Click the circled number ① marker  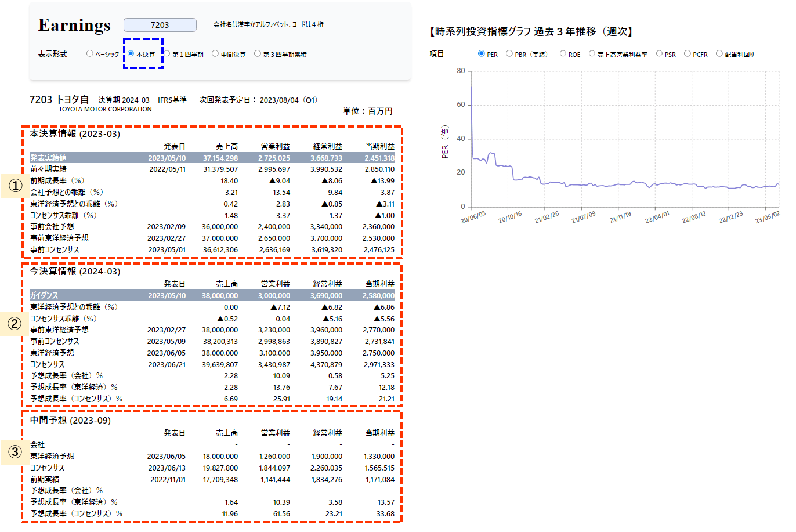(15, 186)
